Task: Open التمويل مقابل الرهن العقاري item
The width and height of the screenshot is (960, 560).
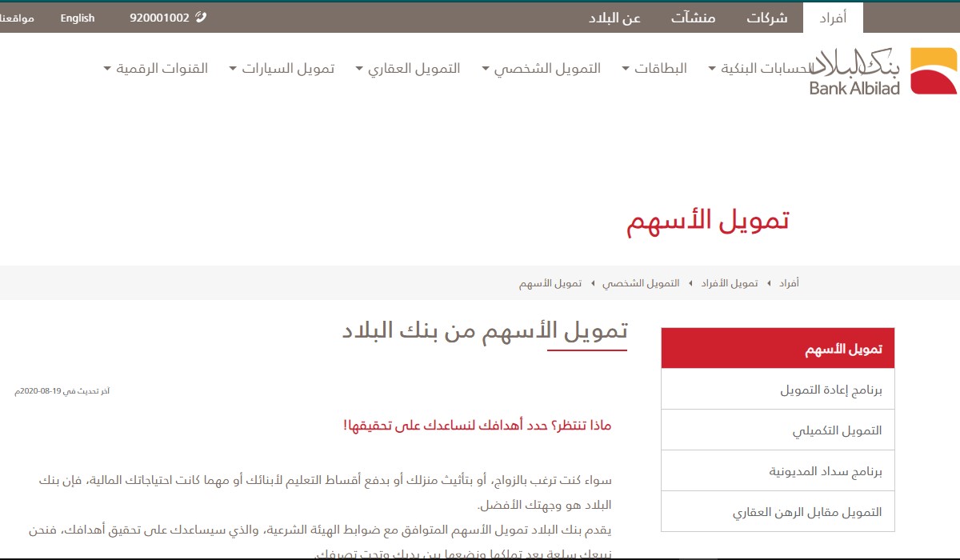Action: 778,512
